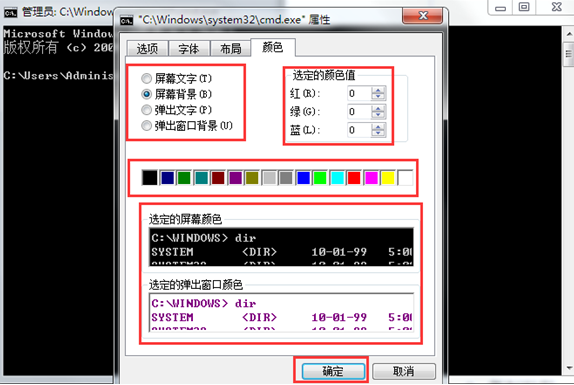574x385 pixels.
Task: Maximize the background cmd window
Action: (x=524, y=7)
